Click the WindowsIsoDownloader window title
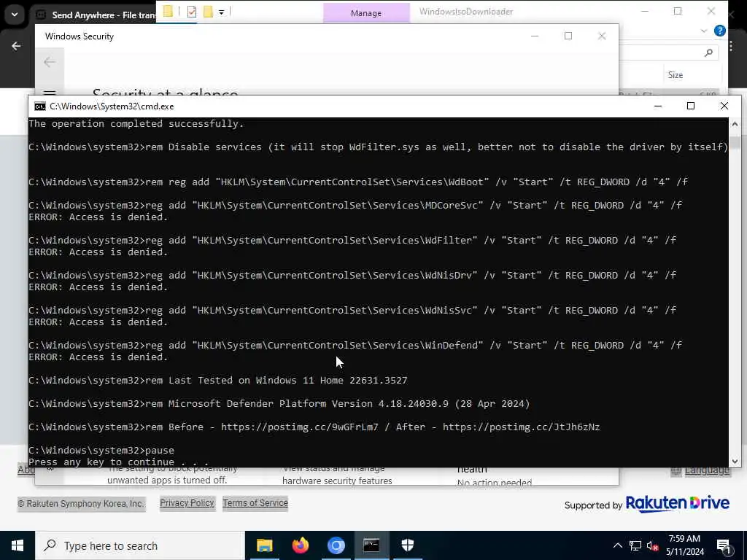 pos(466,12)
